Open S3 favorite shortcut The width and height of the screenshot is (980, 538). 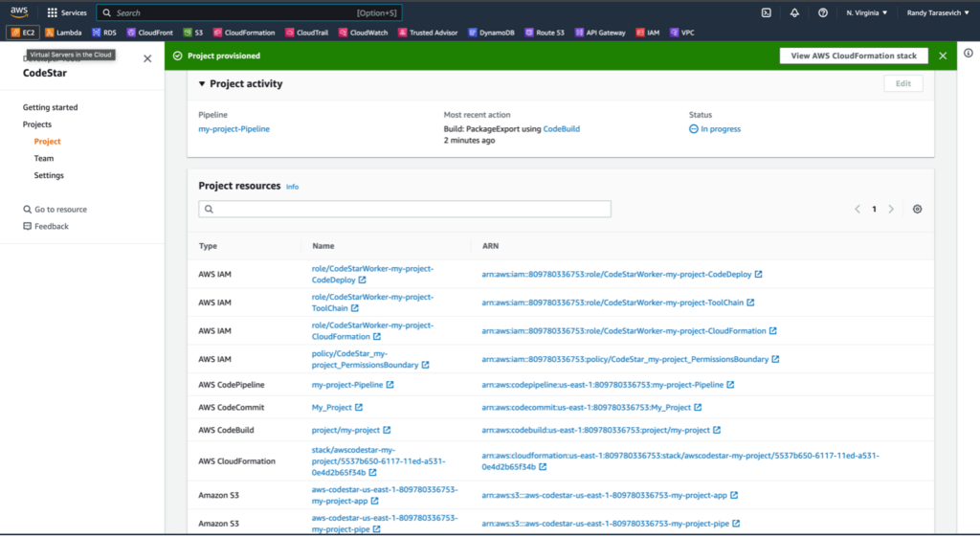193,33
